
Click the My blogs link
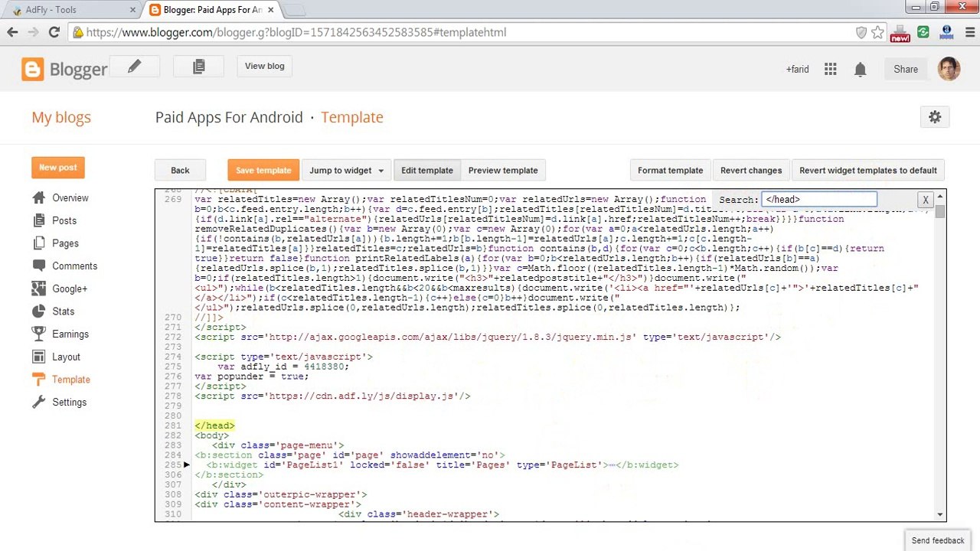(x=61, y=117)
